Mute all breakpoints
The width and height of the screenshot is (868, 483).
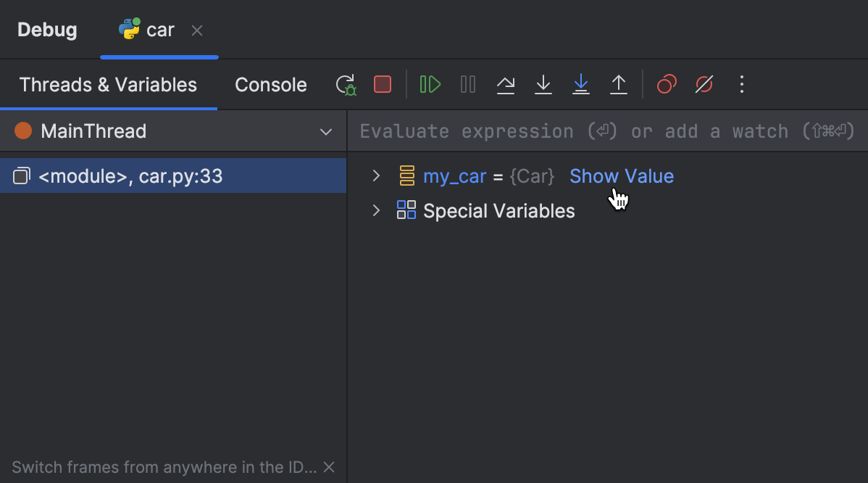704,84
